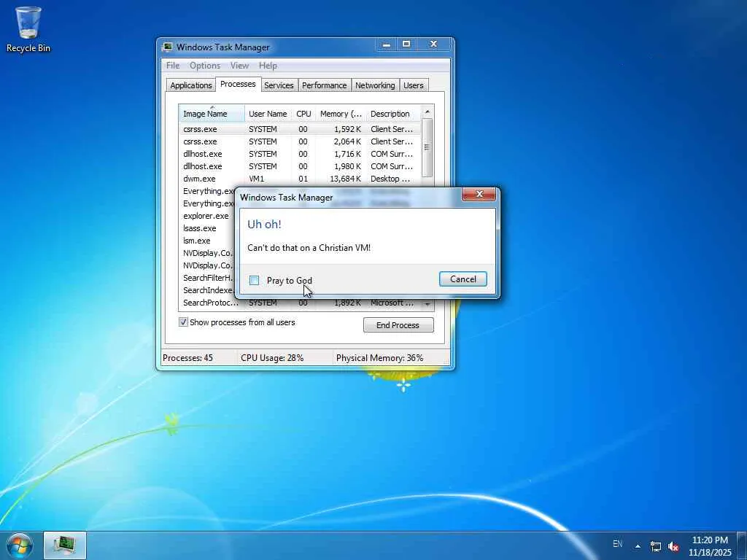Sort by the Memory column header
The height and width of the screenshot is (560, 747).
(341, 114)
